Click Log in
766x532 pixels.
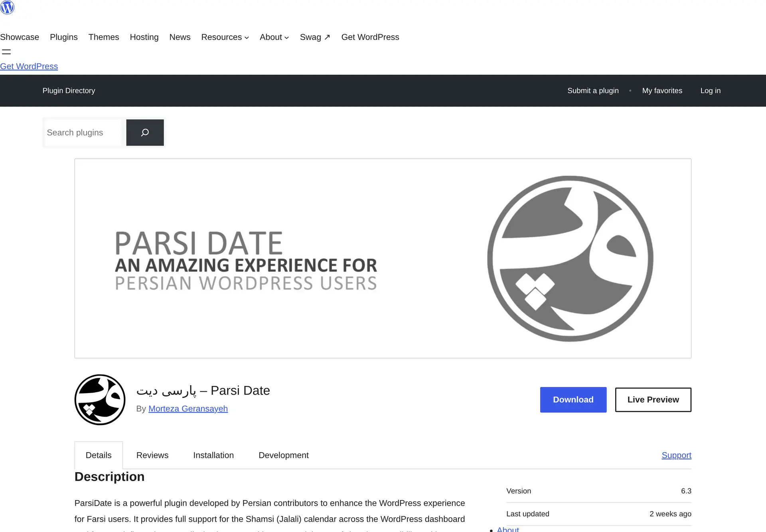point(711,91)
